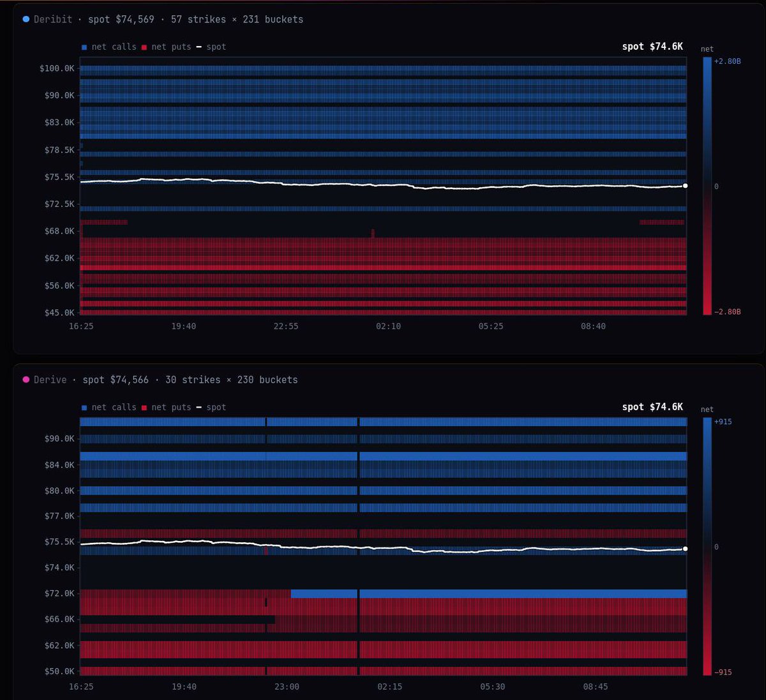Screen dimensions: 766x700
Task: Click the white spot endpoint marker in Derive chart
Action: tap(685, 549)
